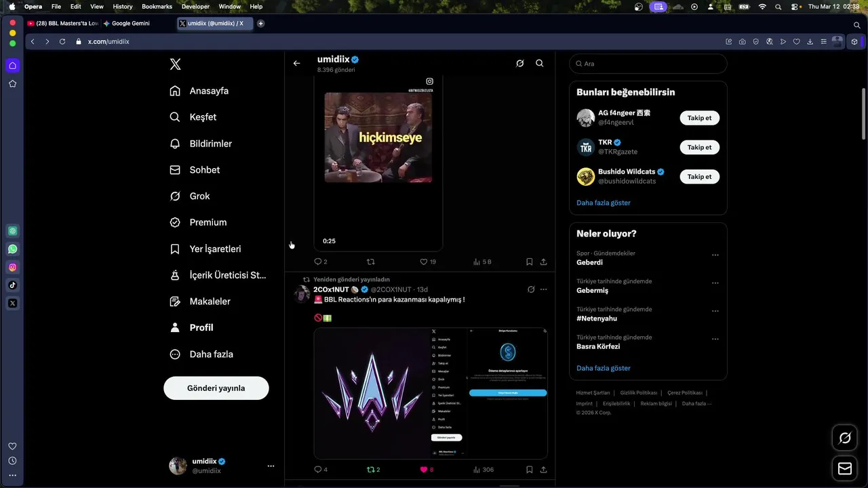Open Opera easy setup sliders icon
This screenshot has width=868, height=488.
823,41
